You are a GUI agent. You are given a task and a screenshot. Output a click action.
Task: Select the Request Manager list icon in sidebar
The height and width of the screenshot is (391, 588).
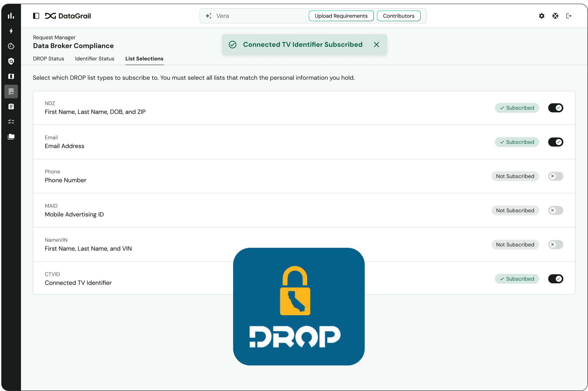click(x=11, y=91)
